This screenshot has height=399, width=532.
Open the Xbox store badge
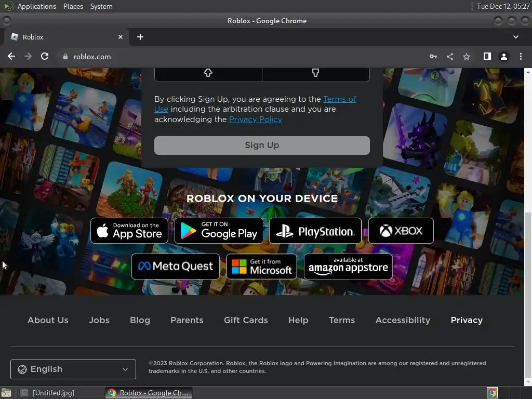401,231
